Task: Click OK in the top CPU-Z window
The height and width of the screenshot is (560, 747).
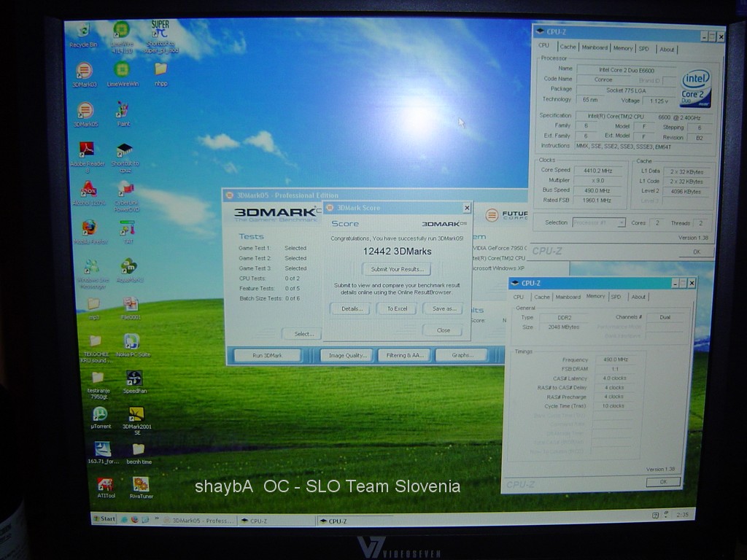Action: [697, 252]
